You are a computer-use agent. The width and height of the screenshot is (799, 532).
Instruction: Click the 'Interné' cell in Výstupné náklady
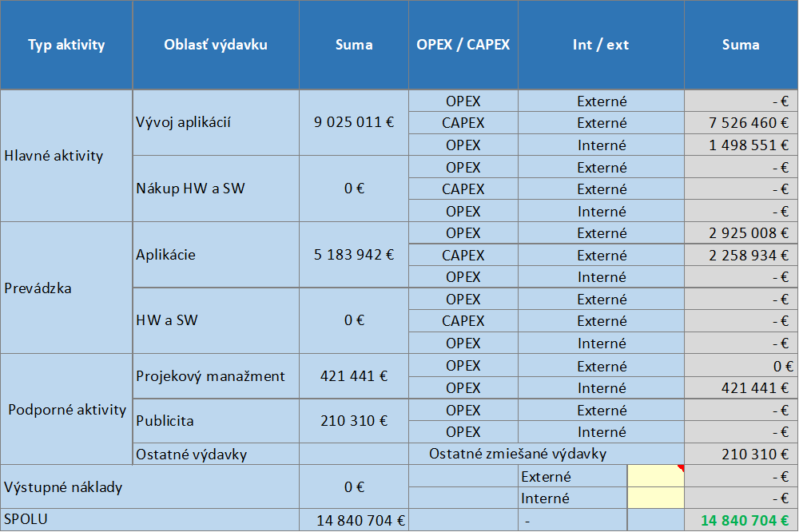click(572, 498)
